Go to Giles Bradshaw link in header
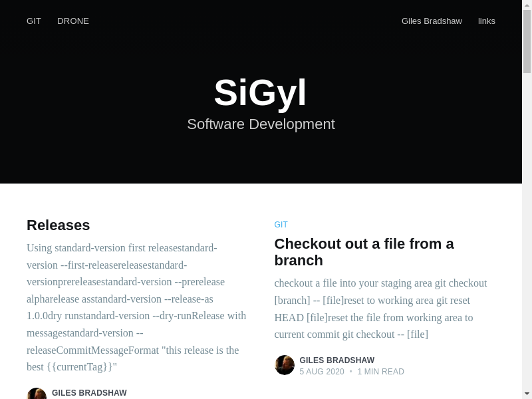 click(432, 21)
